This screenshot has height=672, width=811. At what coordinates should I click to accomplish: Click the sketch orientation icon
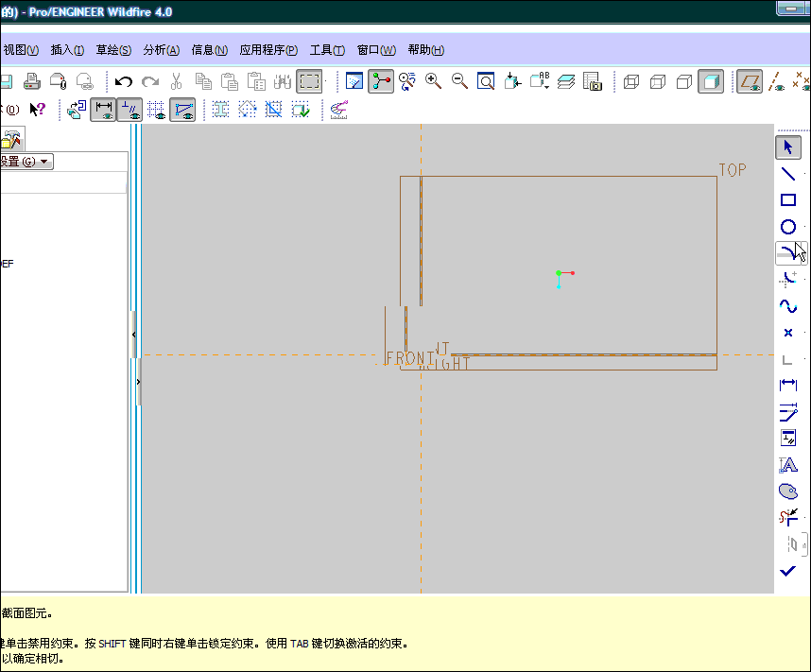[x=77, y=109]
